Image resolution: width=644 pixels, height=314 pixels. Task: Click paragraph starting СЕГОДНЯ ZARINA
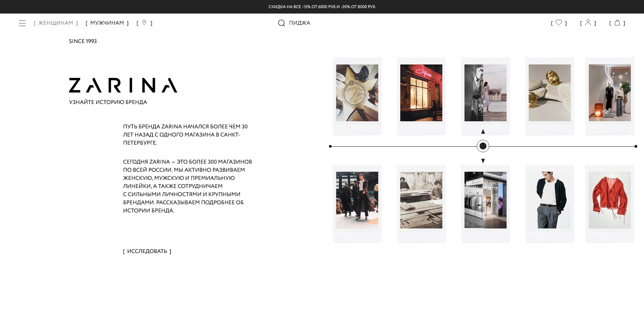pyautogui.click(x=187, y=186)
